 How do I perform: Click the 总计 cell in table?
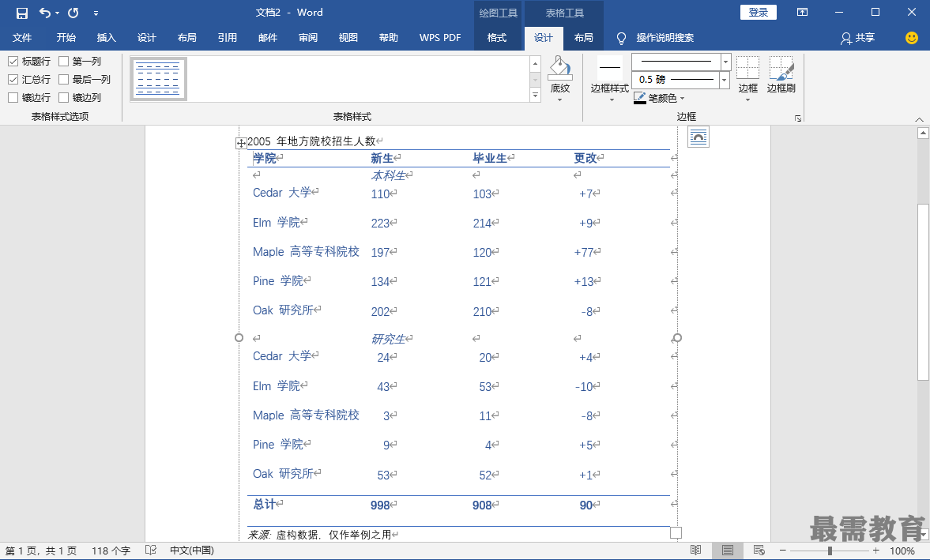click(265, 504)
